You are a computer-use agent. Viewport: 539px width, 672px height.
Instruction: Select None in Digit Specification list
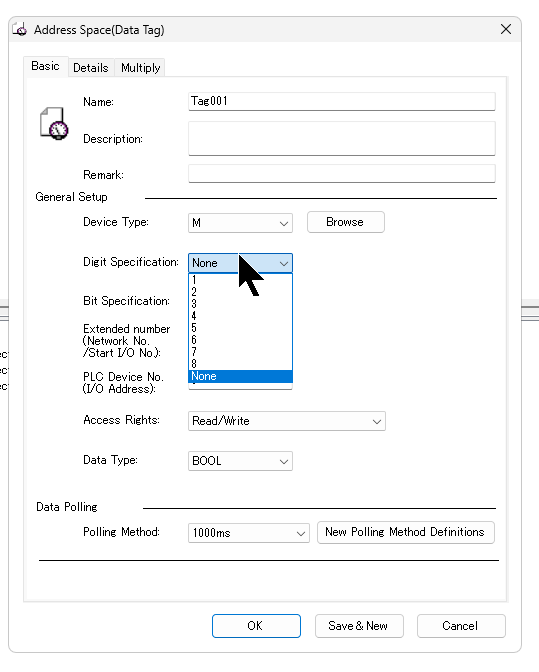pos(240,376)
